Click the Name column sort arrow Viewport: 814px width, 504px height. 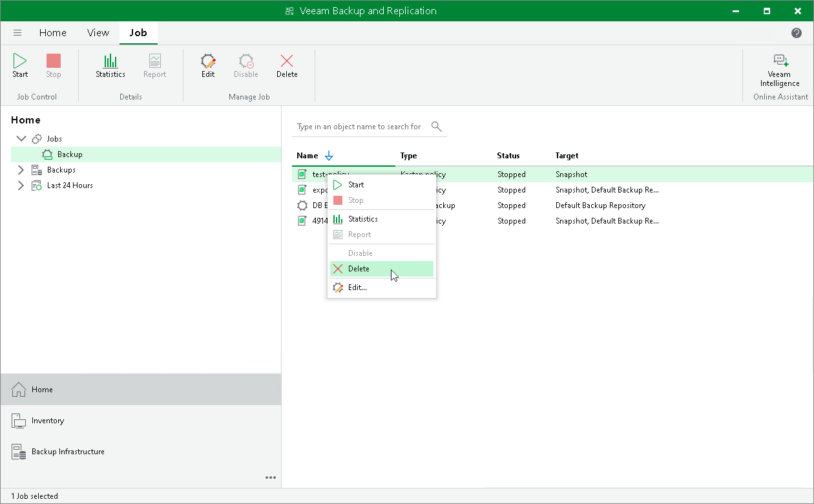[x=329, y=156]
